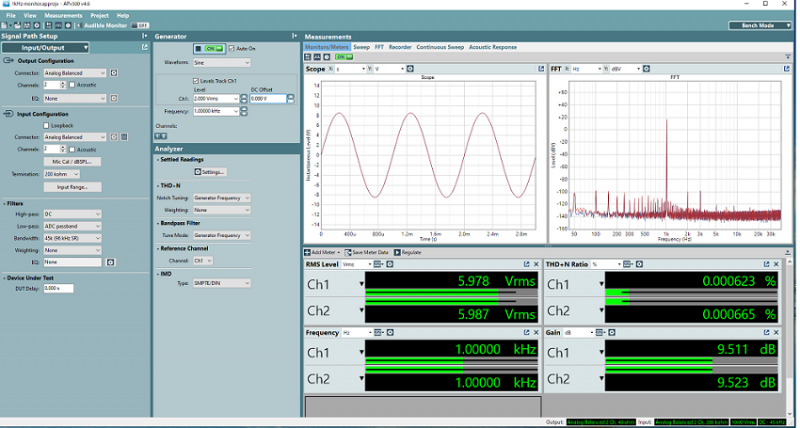Pop out the Scope graph window
The height and width of the screenshot is (428, 800).
click(541, 69)
